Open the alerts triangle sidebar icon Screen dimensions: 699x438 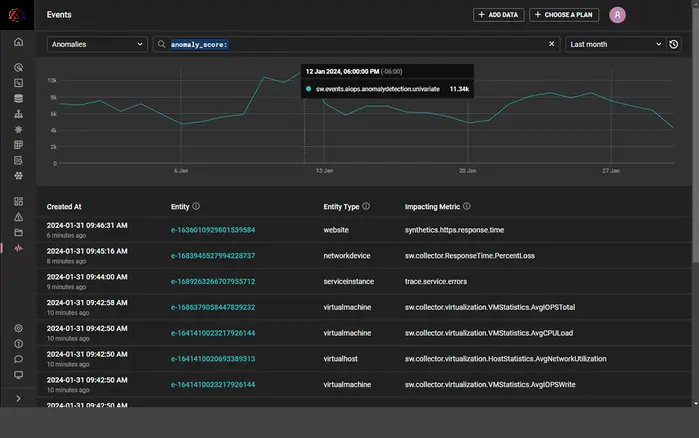click(x=18, y=217)
